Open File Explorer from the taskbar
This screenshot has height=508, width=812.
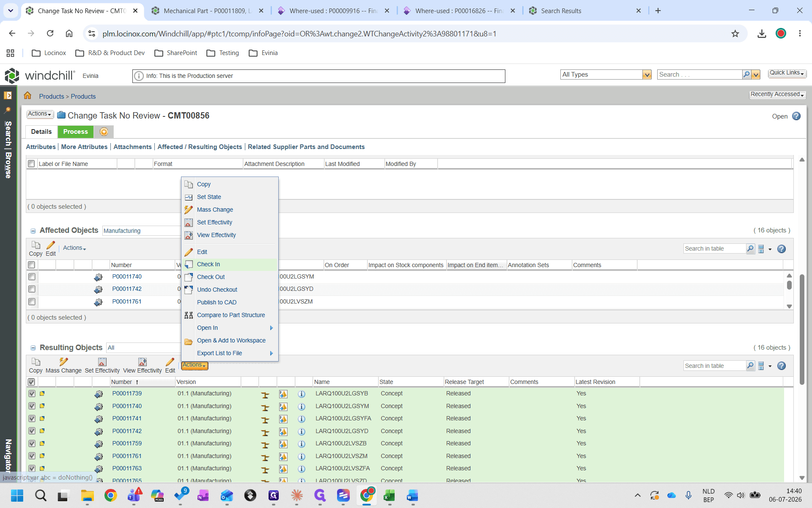pos(87,495)
